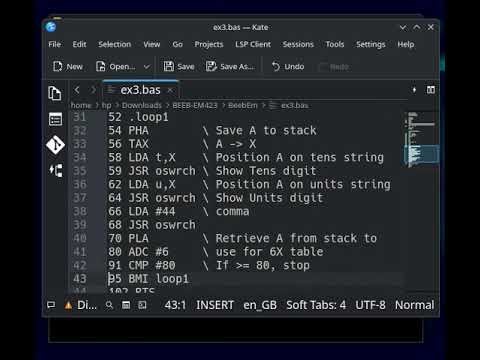The image size is (480, 360).
Task: Open the Filesystem browser sidebar icon
Action: 55,119
